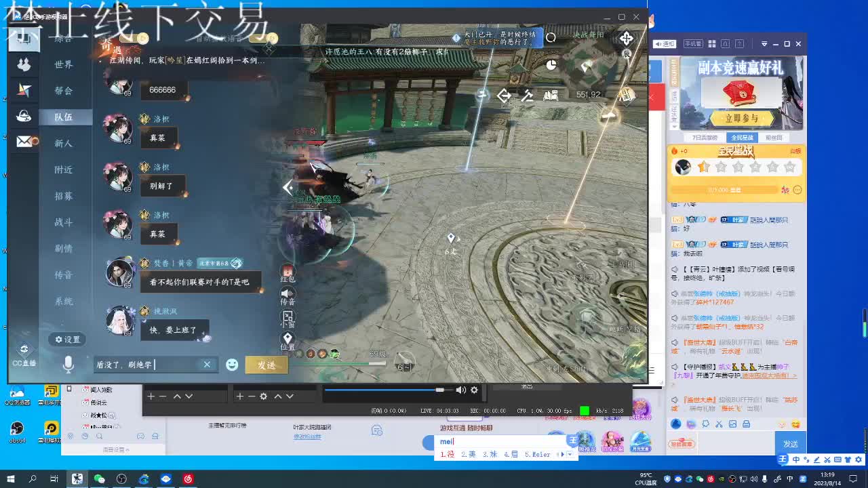Screen dimensions: 868x488
Task: Click the microphone voice input icon
Action: (x=68, y=365)
